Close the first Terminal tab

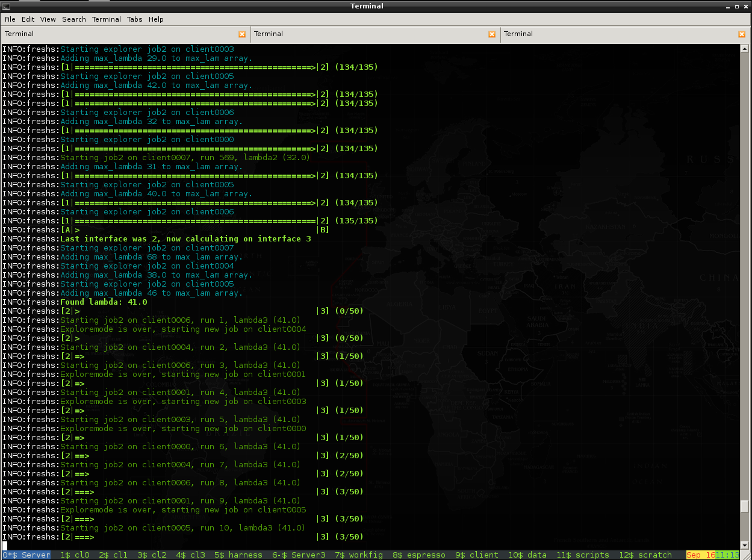[242, 34]
